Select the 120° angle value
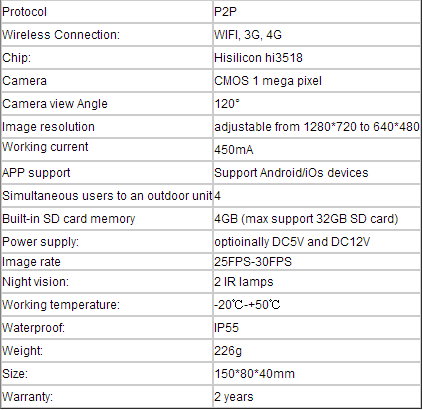 click(x=227, y=104)
